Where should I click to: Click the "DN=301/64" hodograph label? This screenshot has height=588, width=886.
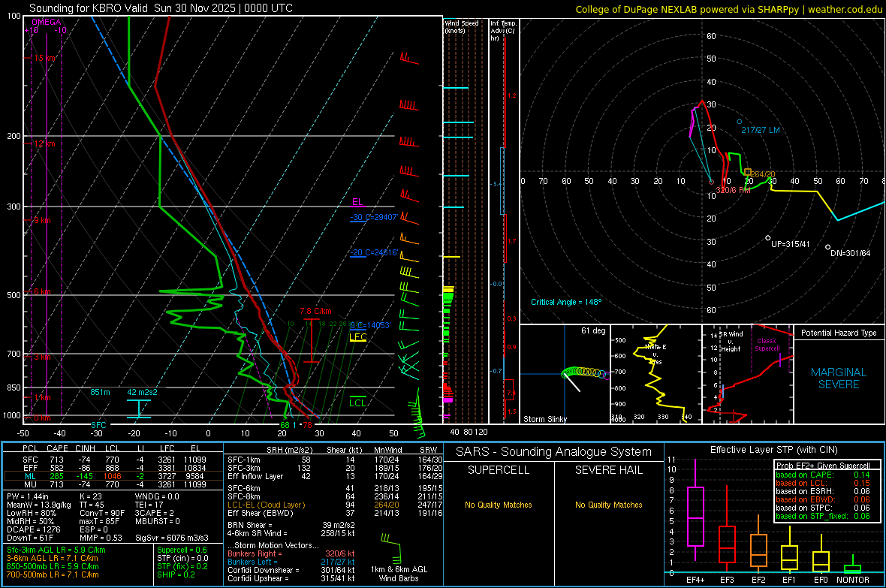851,253
